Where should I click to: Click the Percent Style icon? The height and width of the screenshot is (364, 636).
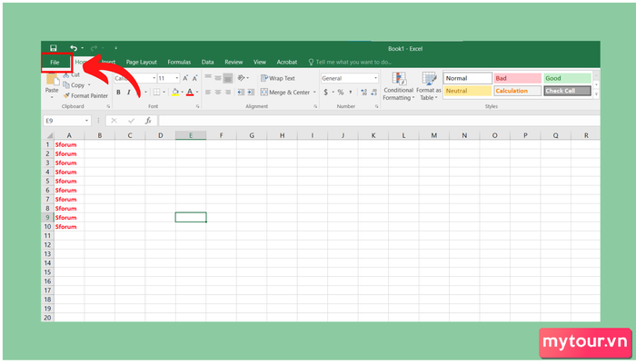pyautogui.click(x=341, y=93)
